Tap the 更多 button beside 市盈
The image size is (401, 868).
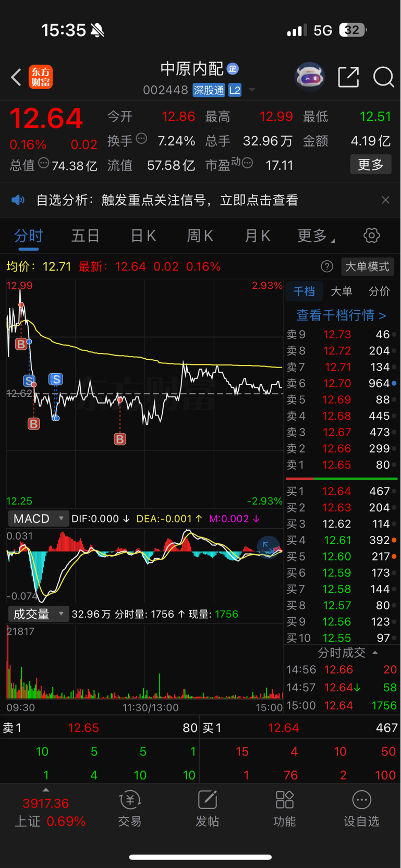click(371, 165)
